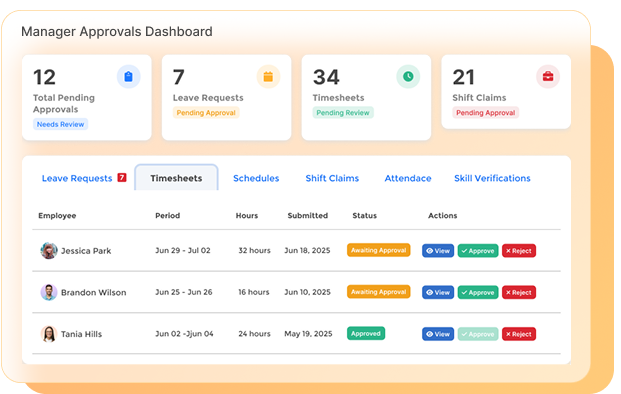
Task: Click the Employee column header
Action: tap(57, 215)
